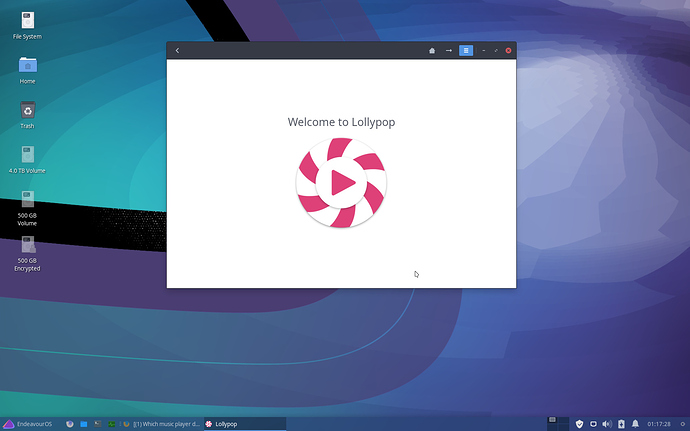Open the Home folder on desktop
This screenshot has width=690, height=431.
point(27,70)
